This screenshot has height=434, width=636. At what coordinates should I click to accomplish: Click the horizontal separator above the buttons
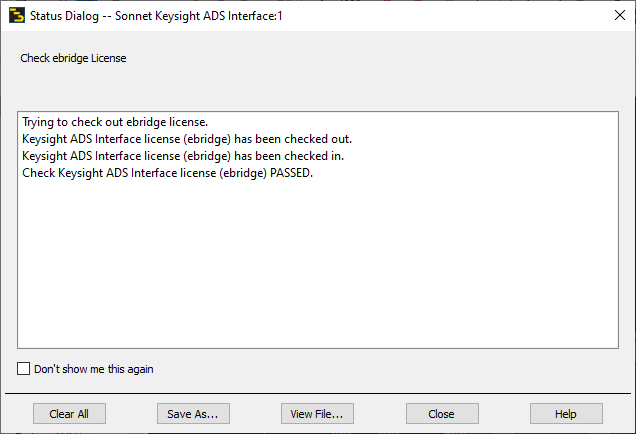(x=318, y=393)
